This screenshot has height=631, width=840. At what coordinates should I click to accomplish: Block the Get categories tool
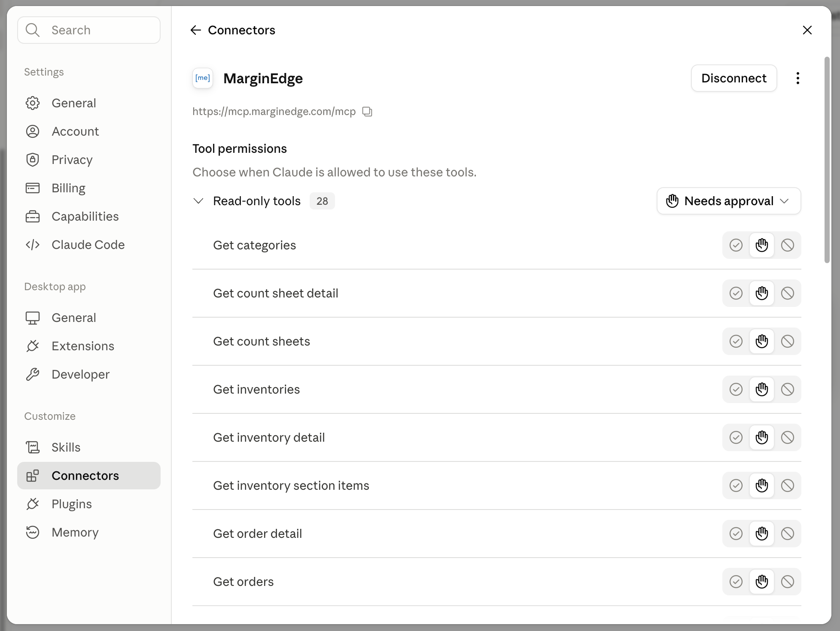click(788, 245)
